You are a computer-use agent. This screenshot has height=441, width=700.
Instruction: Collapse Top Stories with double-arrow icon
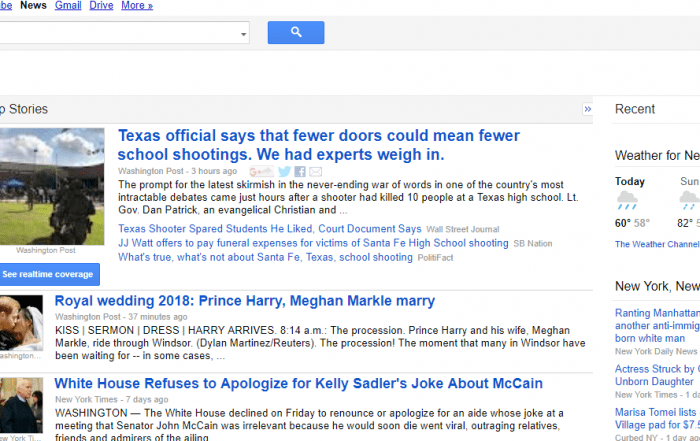[x=588, y=109]
